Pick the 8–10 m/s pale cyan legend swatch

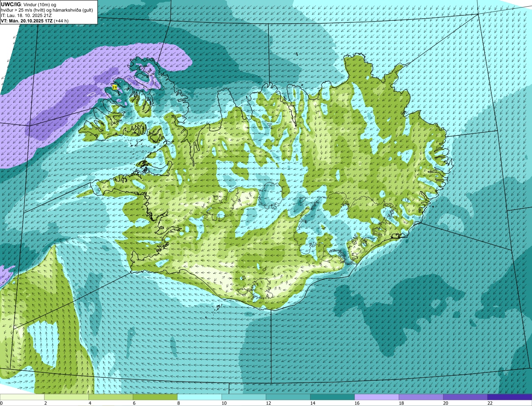(199, 397)
